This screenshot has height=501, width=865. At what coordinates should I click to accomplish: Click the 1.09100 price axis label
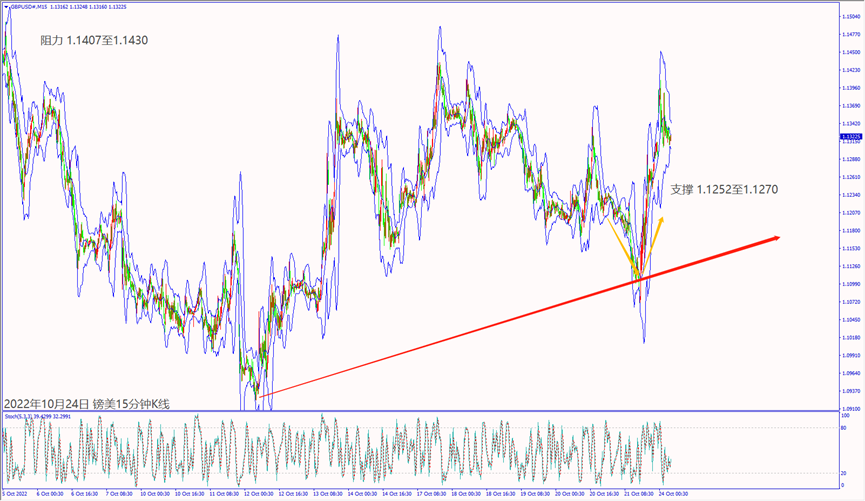[x=851, y=408]
